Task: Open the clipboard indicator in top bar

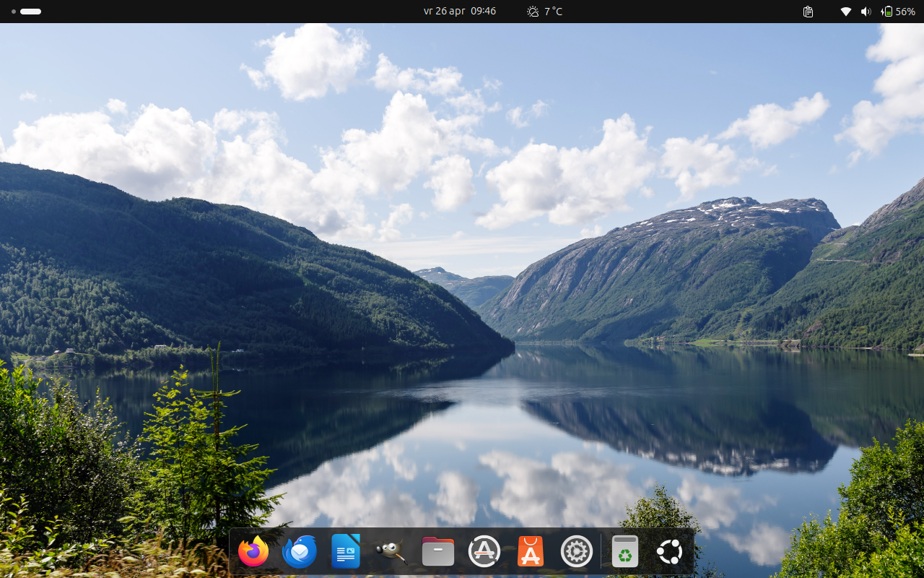Action: [x=808, y=12]
